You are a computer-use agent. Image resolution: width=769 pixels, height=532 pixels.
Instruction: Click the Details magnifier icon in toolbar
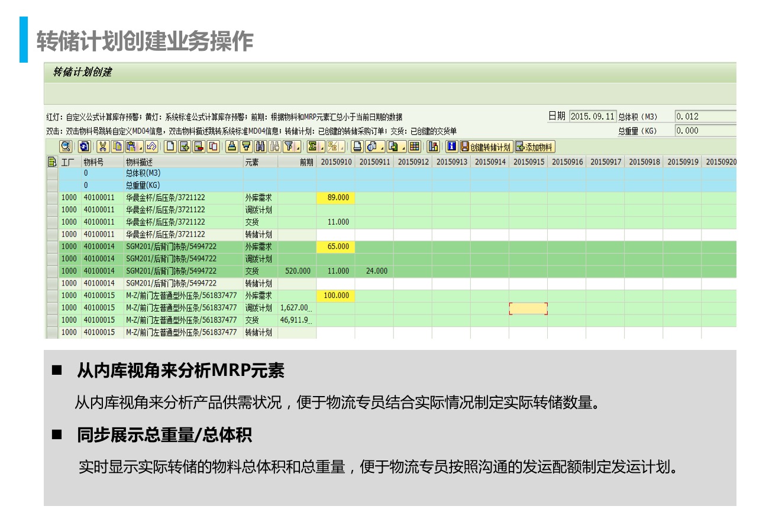point(66,147)
